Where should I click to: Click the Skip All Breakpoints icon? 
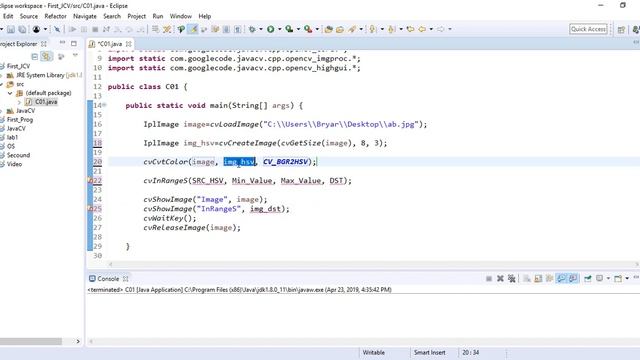pos(57,29)
